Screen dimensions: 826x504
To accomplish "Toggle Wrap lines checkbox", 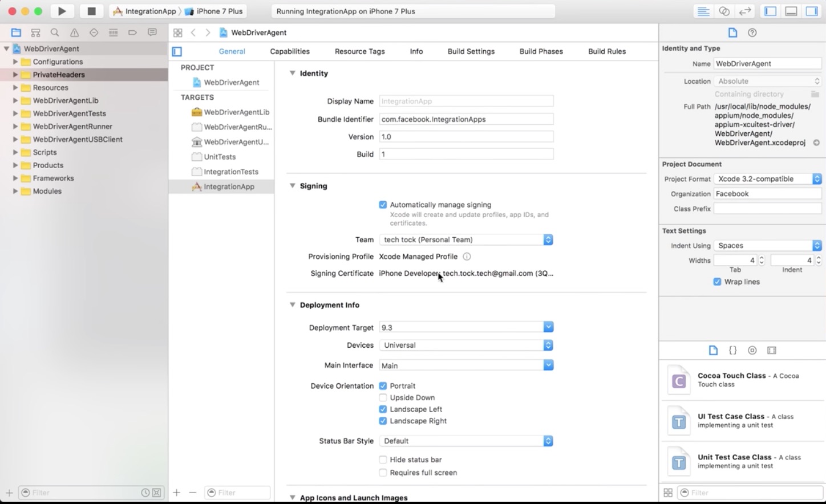I will point(717,282).
